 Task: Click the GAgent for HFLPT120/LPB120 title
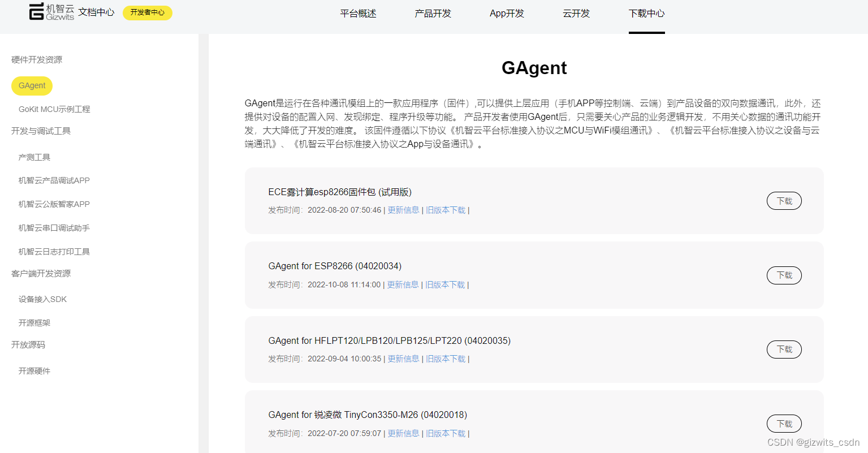pos(389,341)
